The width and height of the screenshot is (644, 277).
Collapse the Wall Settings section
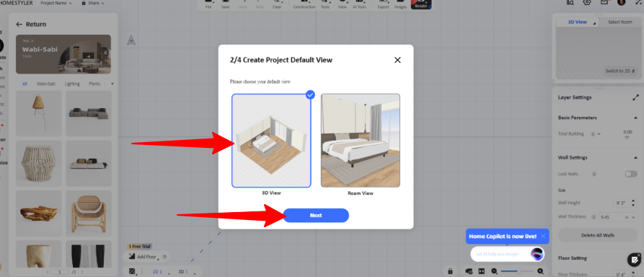(x=636, y=157)
